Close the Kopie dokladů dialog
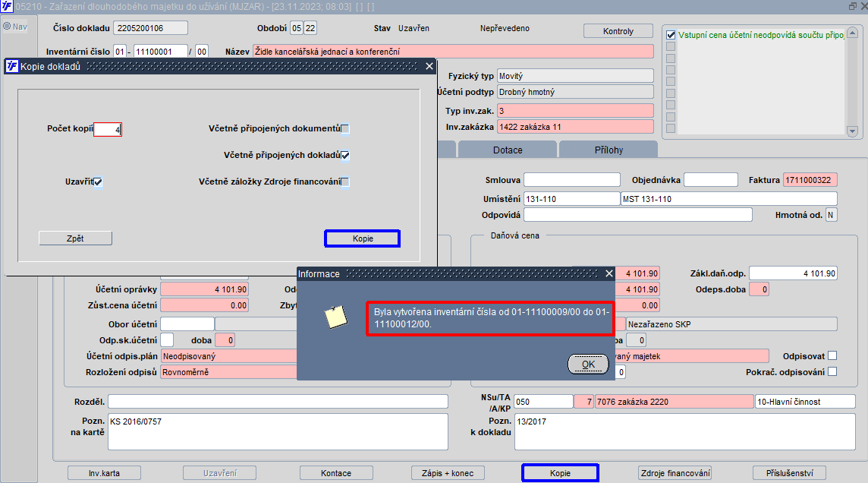This screenshot has width=868, height=483. click(429, 67)
